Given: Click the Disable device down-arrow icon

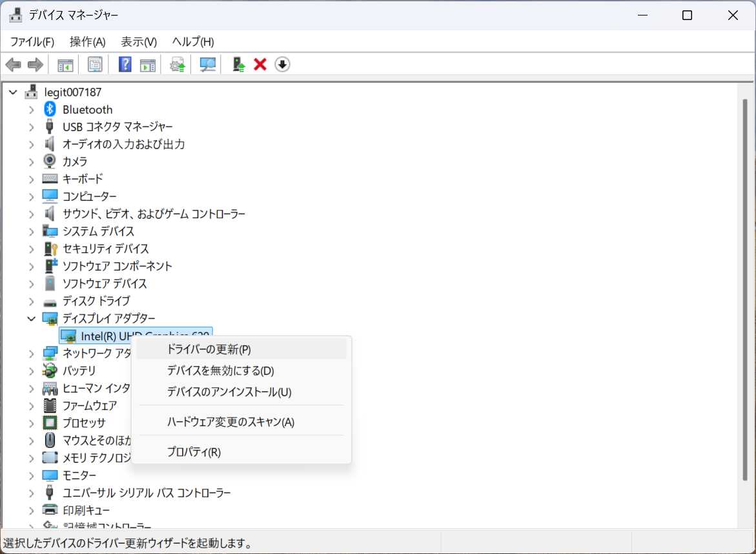Looking at the screenshot, I should coord(282,64).
